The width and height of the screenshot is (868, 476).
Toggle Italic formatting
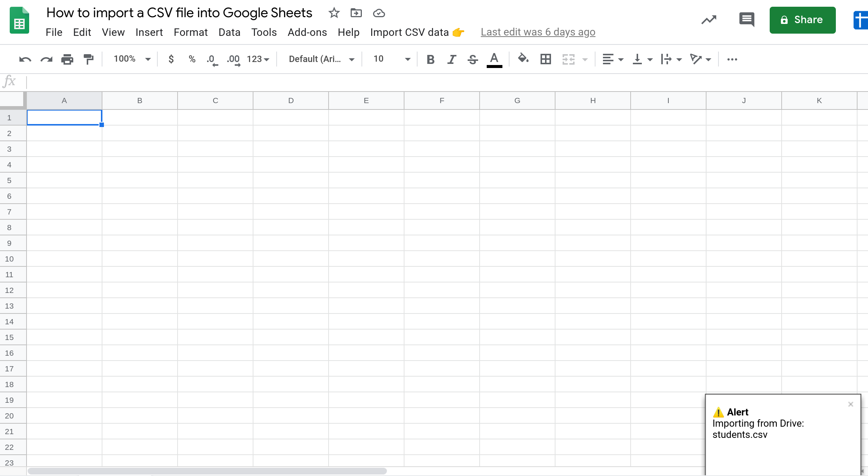[452, 59]
